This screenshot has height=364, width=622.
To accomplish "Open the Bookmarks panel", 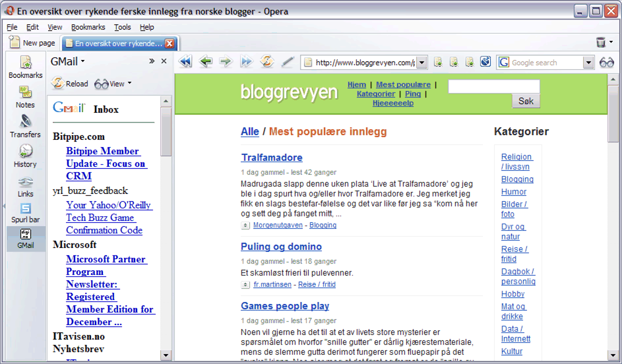I will (x=25, y=67).
